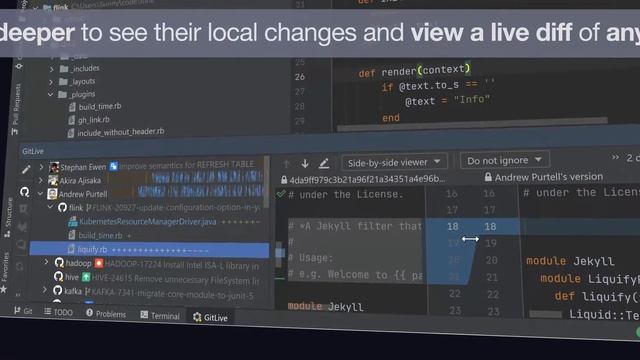The image size is (640, 360).
Task: Click the green checkmark in diff gutter
Action: click(281, 194)
